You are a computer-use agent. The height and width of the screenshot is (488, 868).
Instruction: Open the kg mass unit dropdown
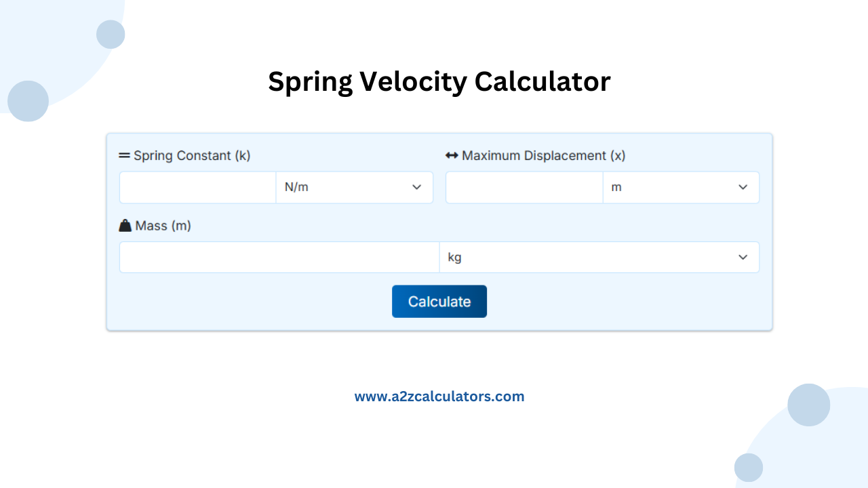click(x=599, y=257)
